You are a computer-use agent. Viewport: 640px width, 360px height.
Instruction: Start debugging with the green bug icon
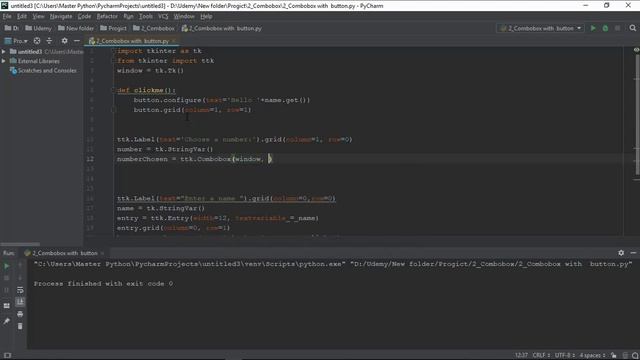click(x=605, y=28)
